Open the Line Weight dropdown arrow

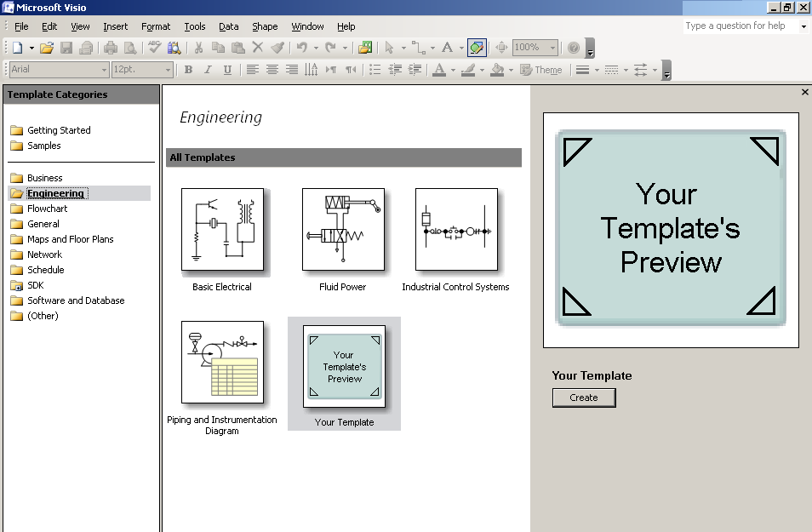598,70
